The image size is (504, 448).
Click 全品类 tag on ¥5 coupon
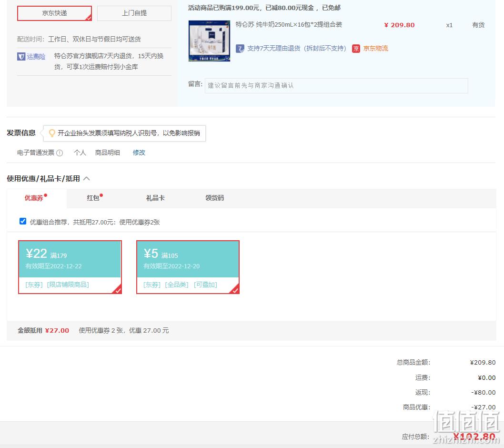tap(176, 285)
